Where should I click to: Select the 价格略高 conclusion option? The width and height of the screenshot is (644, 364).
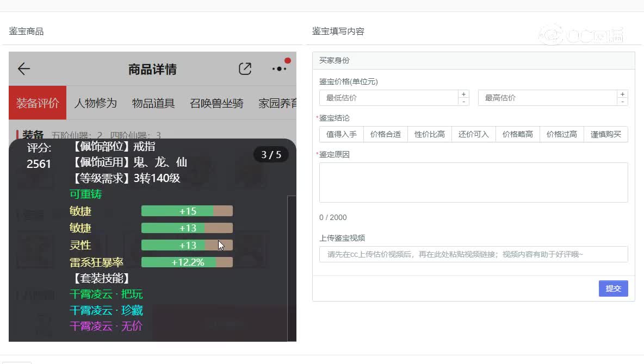click(x=517, y=134)
